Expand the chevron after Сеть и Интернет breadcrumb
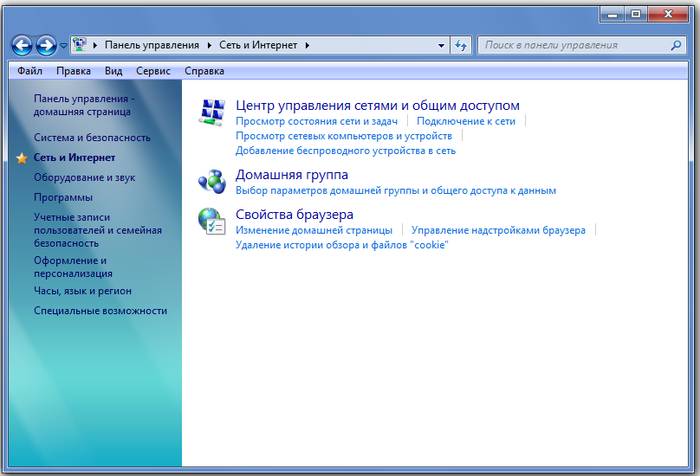Screen dimensions: 700x476 pos(307,45)
